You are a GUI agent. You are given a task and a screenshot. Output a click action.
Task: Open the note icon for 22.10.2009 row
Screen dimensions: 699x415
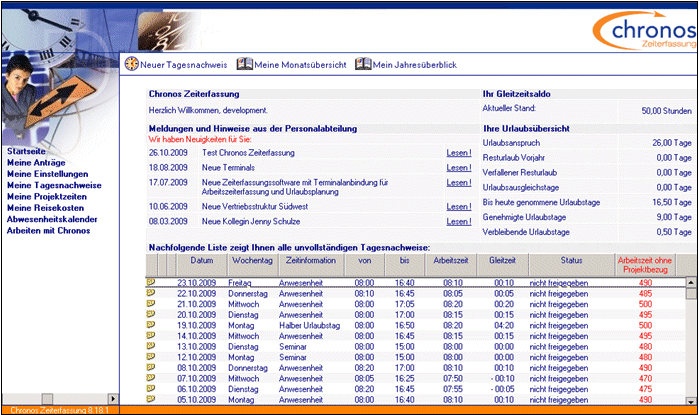coord(151,293)
